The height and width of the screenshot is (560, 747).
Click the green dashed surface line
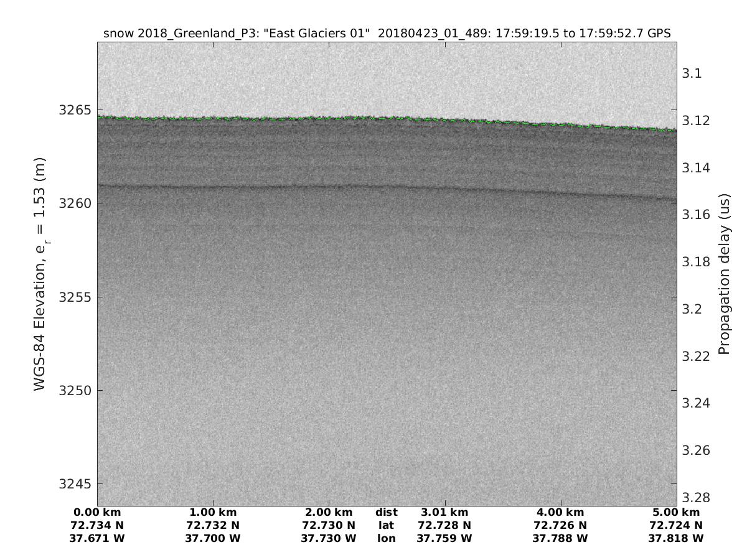pos(374,117)
